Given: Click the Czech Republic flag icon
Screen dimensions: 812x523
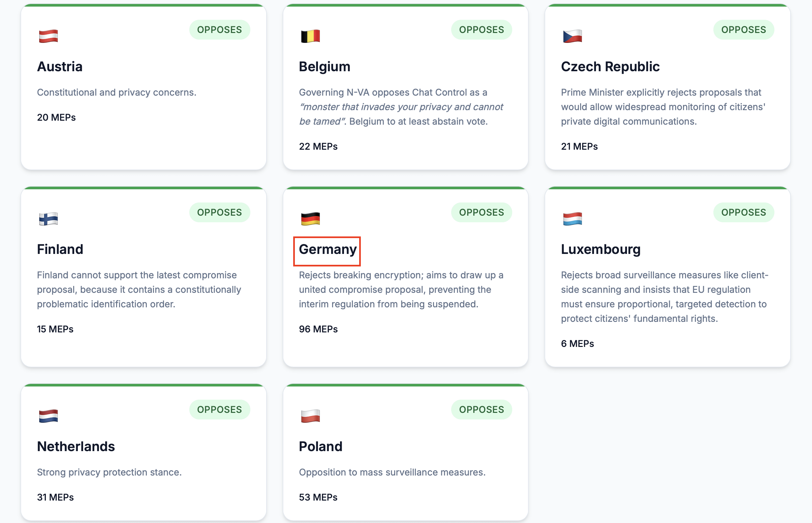Looking at the screenshot, I should [x=572, y=36].
